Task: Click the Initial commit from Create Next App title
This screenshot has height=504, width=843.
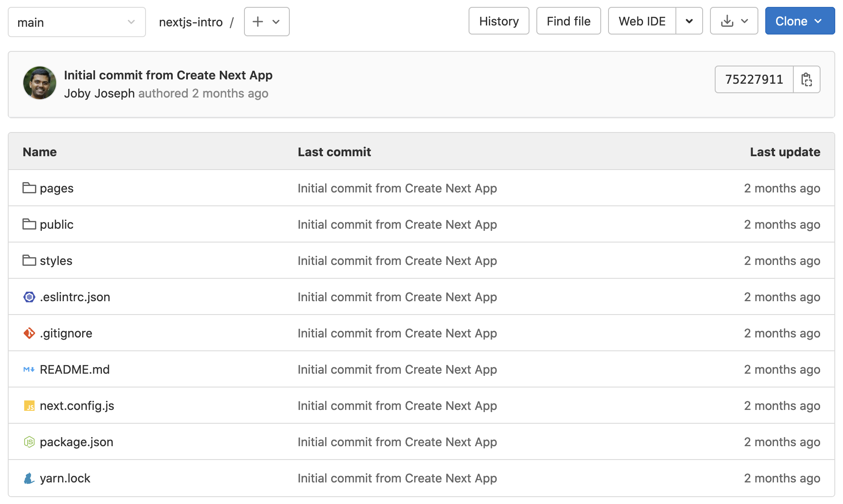Action: tap(168, 75)
